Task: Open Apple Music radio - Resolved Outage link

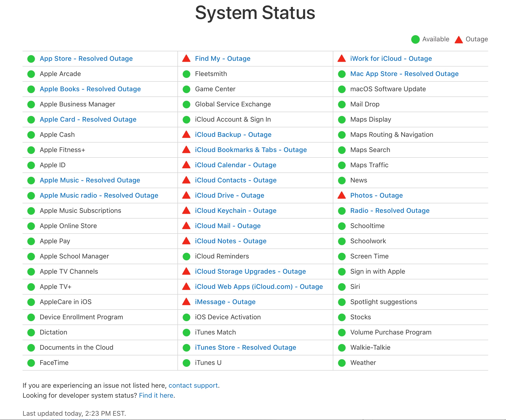Action: pyautogui.click(x=99, y=196)
